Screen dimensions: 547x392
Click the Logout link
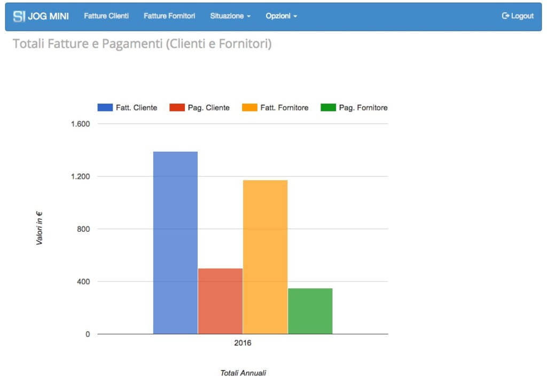point(518,15)
